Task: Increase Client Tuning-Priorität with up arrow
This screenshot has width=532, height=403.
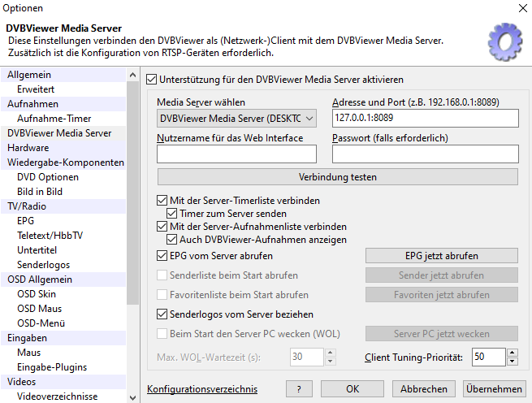Action: [512, 353]
